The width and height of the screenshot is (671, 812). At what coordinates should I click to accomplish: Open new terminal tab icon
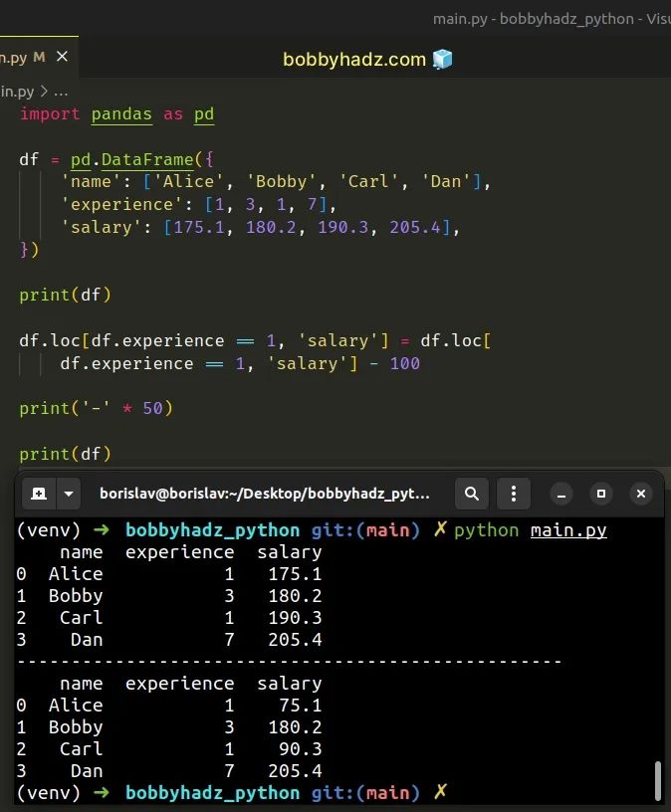click(39, 494)
